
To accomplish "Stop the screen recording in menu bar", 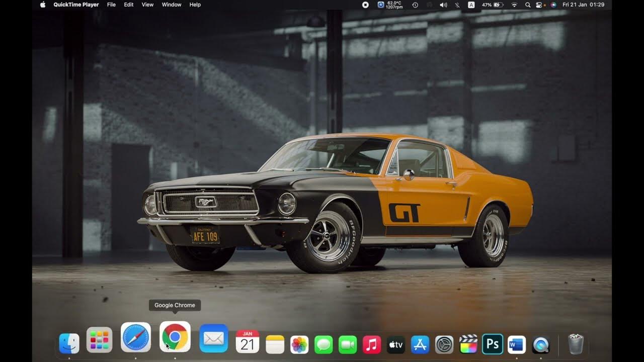I will pos(365,5).
